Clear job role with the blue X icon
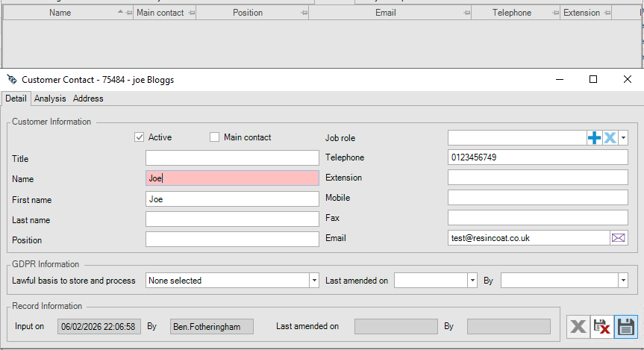The width and height of the screenshot is (644, 350). click(610, 138)
